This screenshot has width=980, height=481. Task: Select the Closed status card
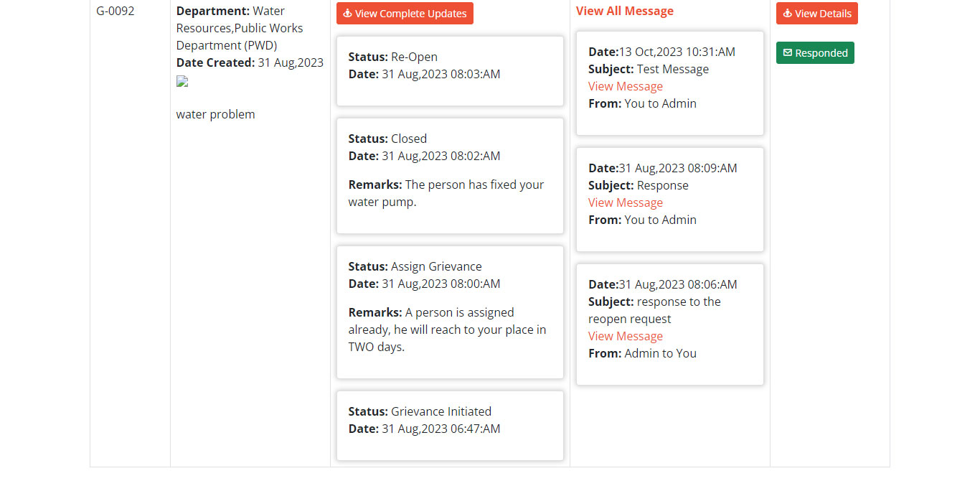[450, 175]
